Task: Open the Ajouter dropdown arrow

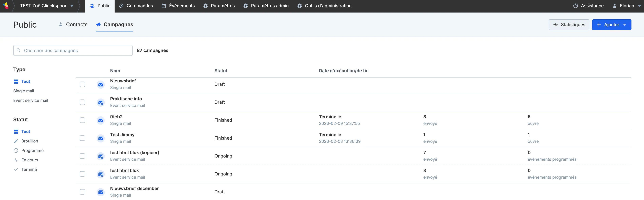Action: tap(625, 25)
